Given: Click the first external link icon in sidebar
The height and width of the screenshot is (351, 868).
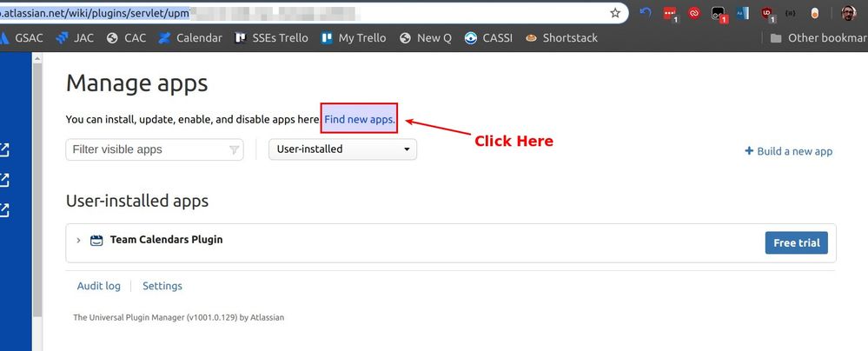Looking at the screenshot, I should 4,149.
